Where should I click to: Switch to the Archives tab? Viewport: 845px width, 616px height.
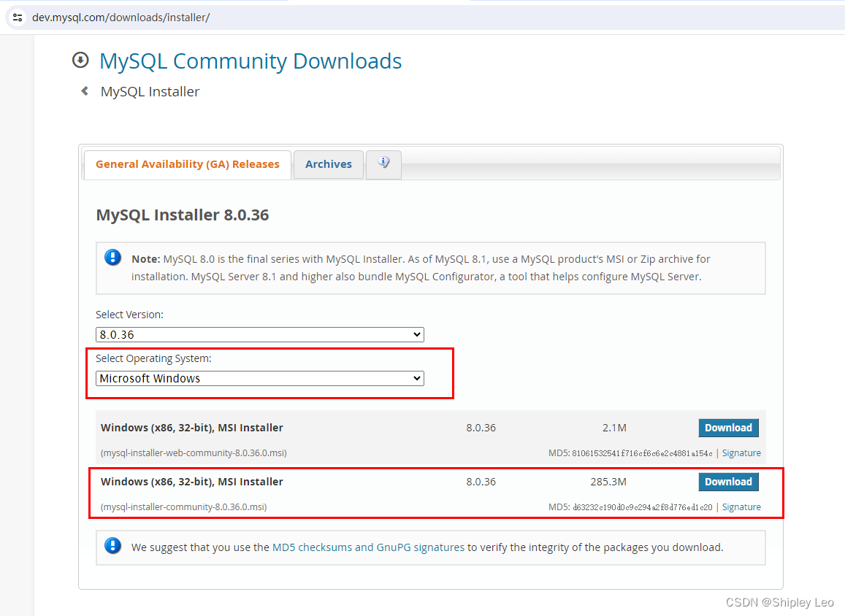pos(328,164)
